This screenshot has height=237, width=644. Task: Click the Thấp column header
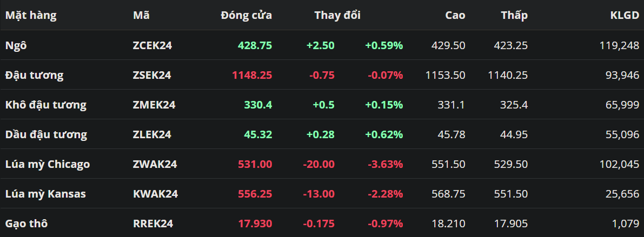point(514,16)
